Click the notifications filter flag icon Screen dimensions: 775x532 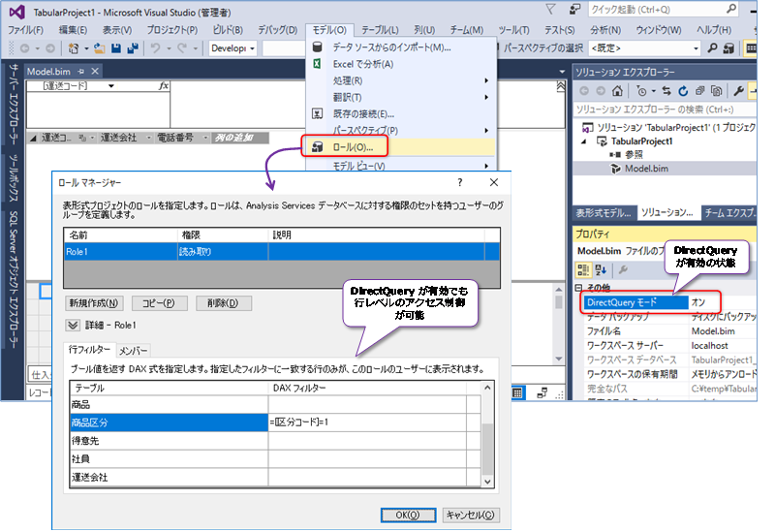click(550, 9)
